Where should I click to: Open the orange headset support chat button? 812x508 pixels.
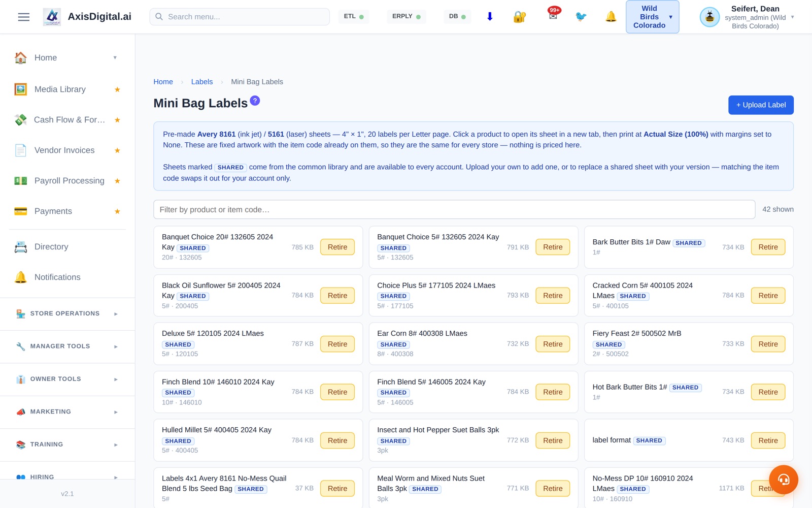point(784,480)
